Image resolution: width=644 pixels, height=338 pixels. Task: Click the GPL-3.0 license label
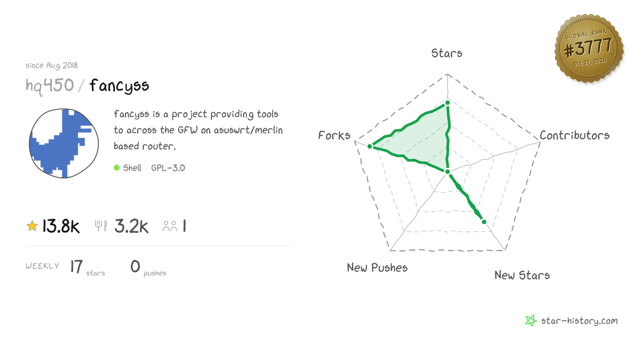coord(168,168)
